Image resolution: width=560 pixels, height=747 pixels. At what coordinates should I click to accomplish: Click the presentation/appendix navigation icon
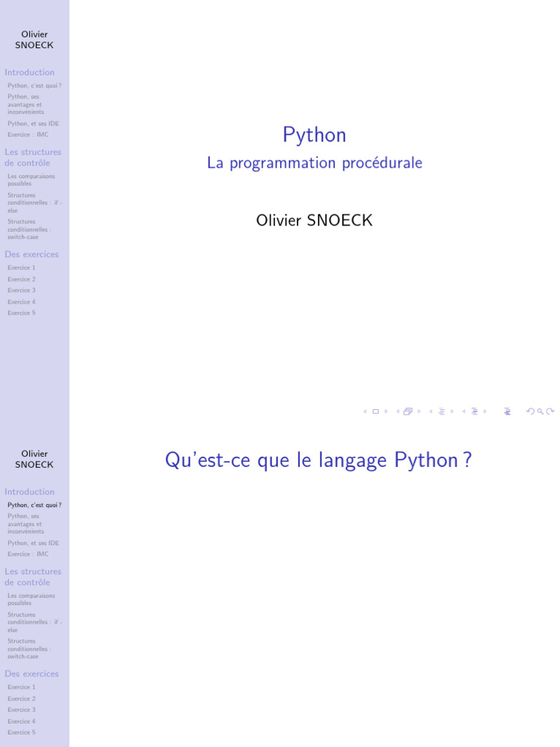click(x=507, y=411)
